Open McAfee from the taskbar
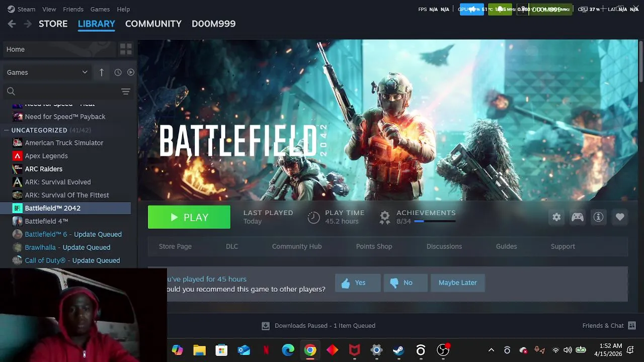The width and height of the screenshot is (644, 362). tap(355, 350)
